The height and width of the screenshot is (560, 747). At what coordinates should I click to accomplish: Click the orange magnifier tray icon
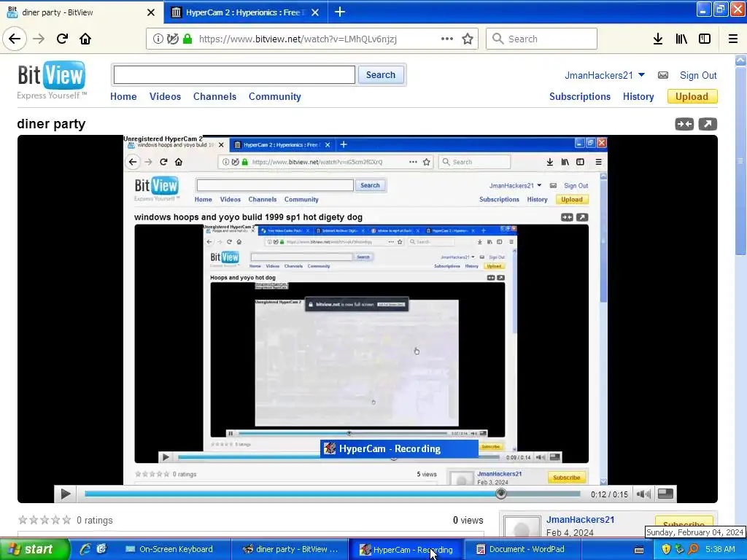coord(693,549)
